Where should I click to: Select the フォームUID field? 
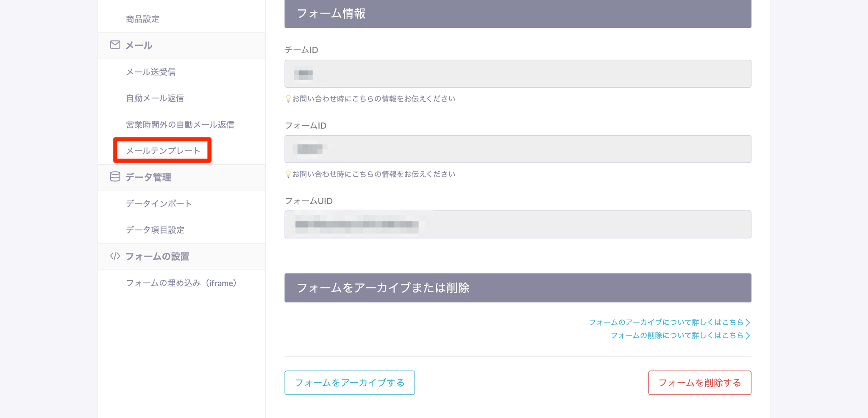pyautogui.click(x=517, y=224)
